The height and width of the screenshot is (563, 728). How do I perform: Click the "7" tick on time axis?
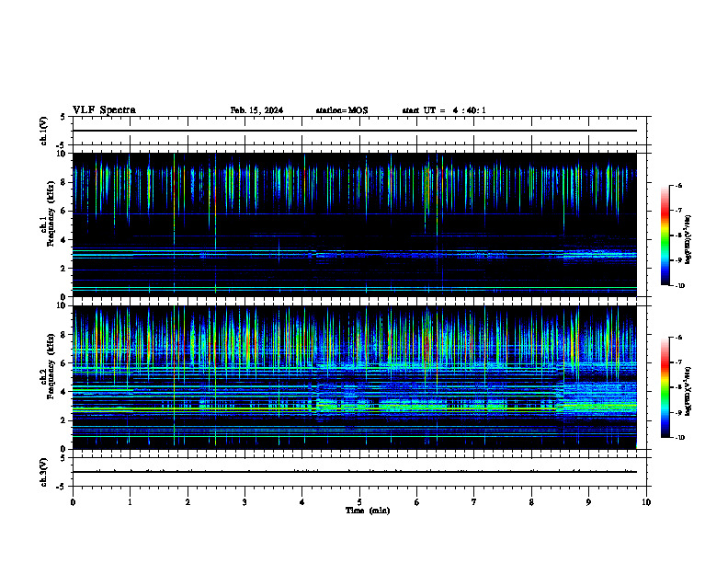pos(474,502)
